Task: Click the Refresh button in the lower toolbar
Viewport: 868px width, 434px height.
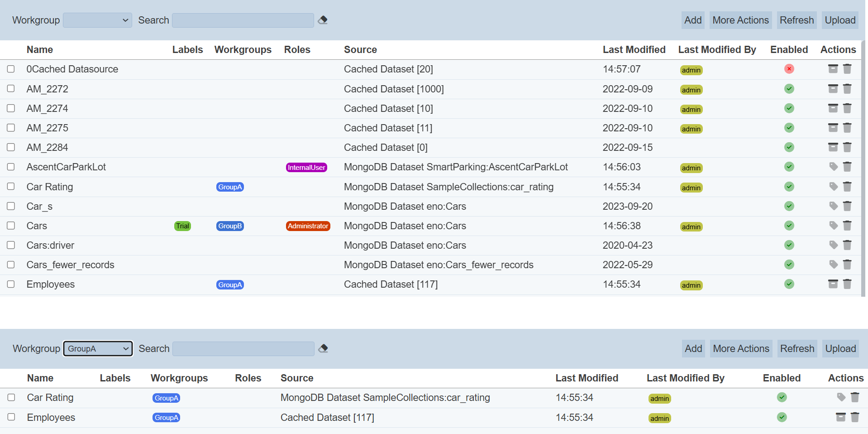Action: (x=797, y=349)
